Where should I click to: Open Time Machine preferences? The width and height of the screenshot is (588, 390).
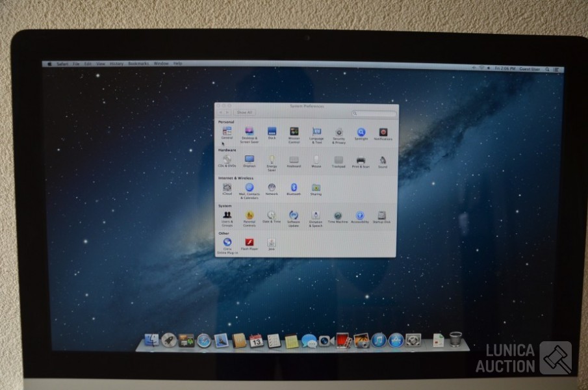point(338,217)
